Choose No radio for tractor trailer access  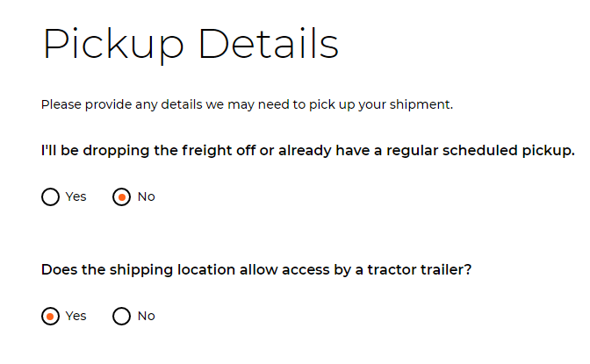[x=122, y=317]
